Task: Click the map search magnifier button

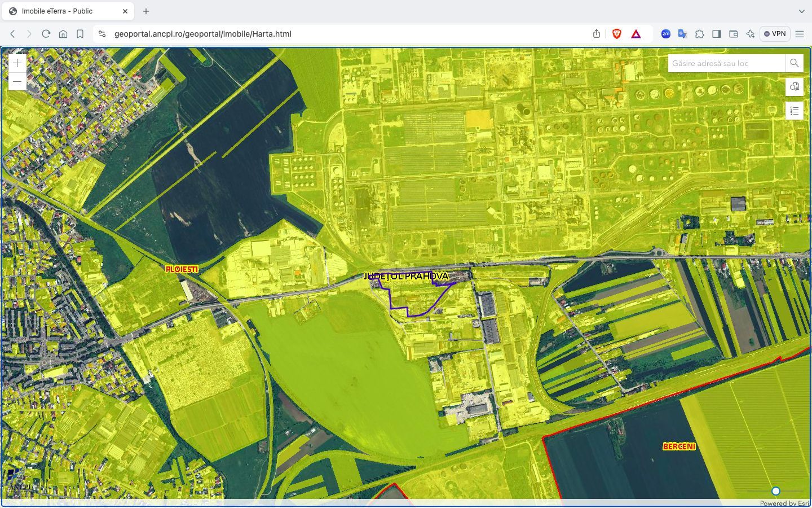Action: click(x=794, y=63)
